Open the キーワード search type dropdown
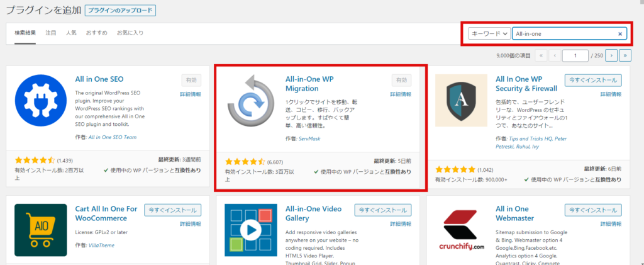The image size is (644, 265). coord(489,34)
